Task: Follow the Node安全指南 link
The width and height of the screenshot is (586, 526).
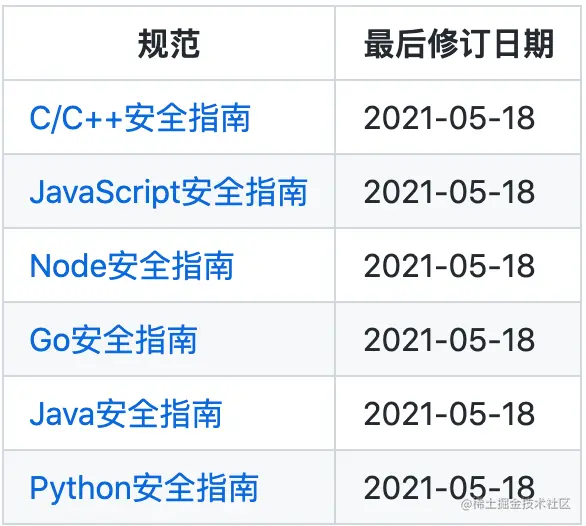Action: (x=132, y=266)
